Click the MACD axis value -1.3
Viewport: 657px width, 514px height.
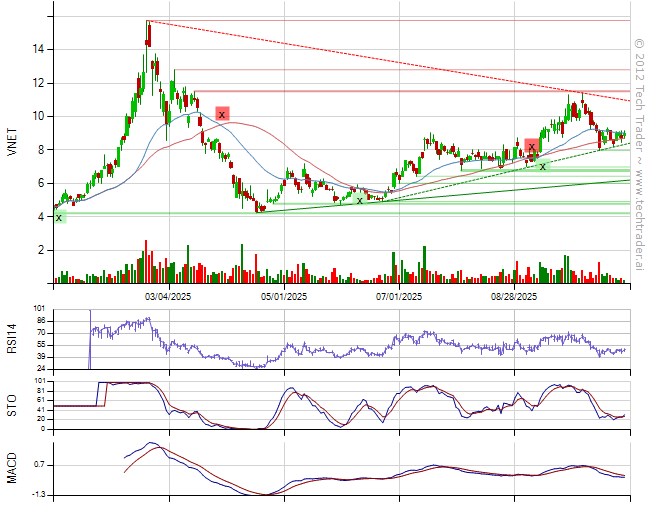click(x=36, y=494)
